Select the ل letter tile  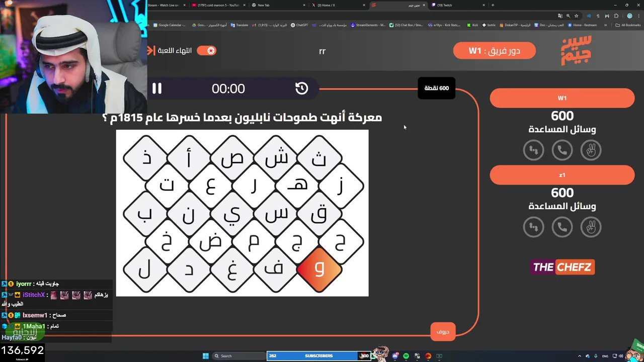[x=145, y=269]
